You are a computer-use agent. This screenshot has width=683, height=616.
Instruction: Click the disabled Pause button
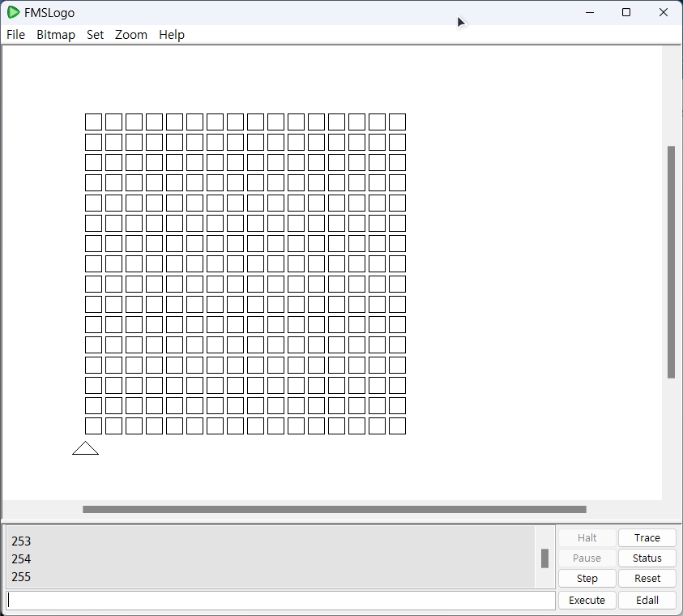pos(587,558)
